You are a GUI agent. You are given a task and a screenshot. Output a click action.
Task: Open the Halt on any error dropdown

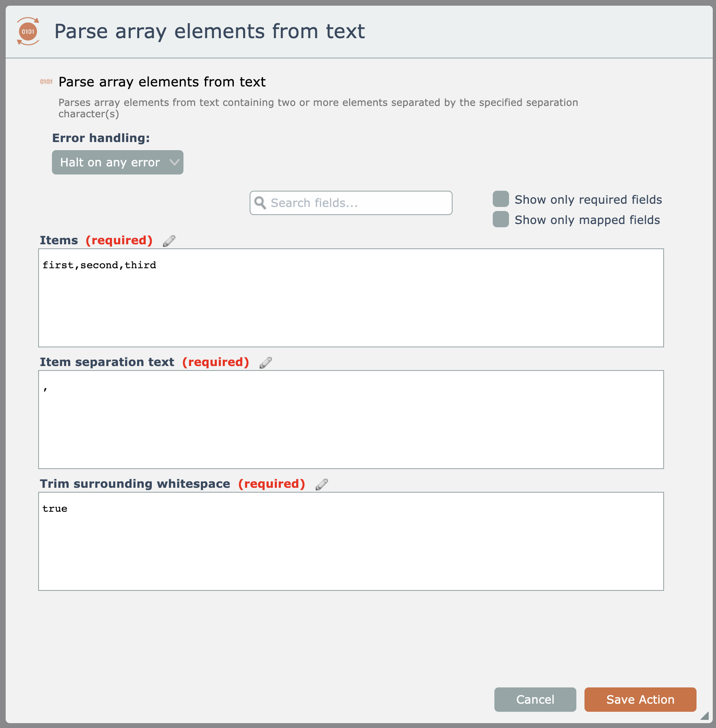(118, 162)
